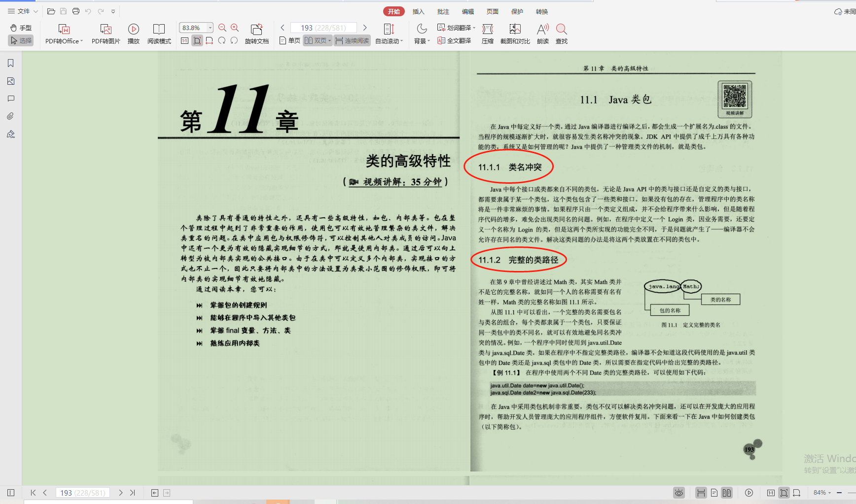
Task: Click the ribbon page number field 193
Action: point(323,28)
